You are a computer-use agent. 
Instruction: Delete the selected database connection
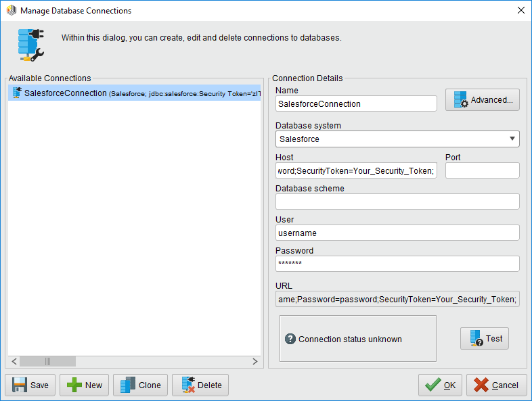200,385
